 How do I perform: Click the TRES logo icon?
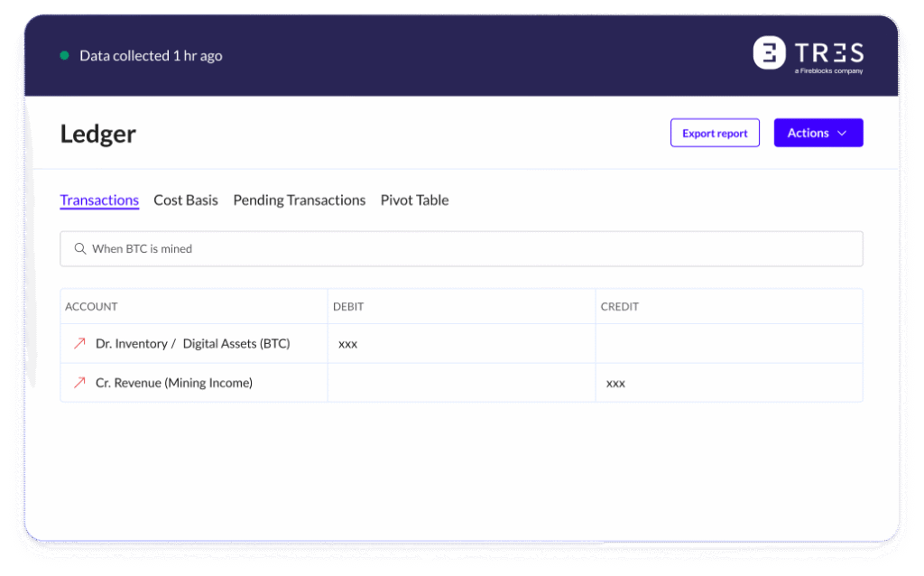769,53
